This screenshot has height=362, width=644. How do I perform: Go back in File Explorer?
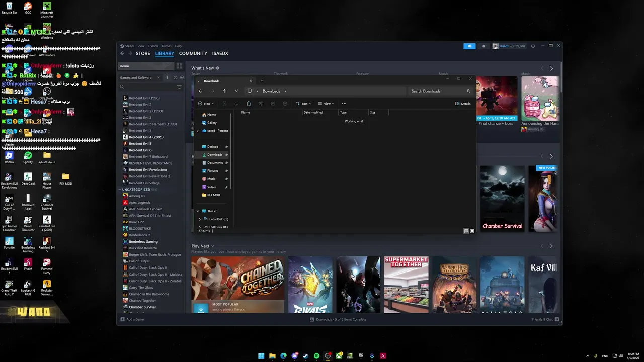coord(200,91)
